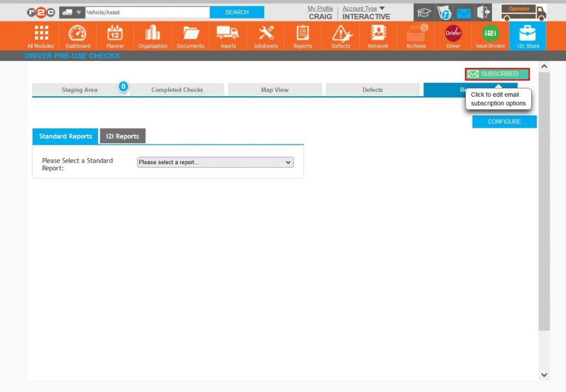Open the Defects module

point(340,35)
